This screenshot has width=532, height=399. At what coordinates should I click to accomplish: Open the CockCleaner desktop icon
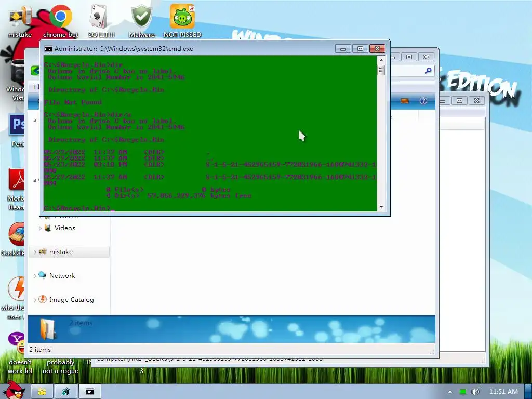[14, 237]
